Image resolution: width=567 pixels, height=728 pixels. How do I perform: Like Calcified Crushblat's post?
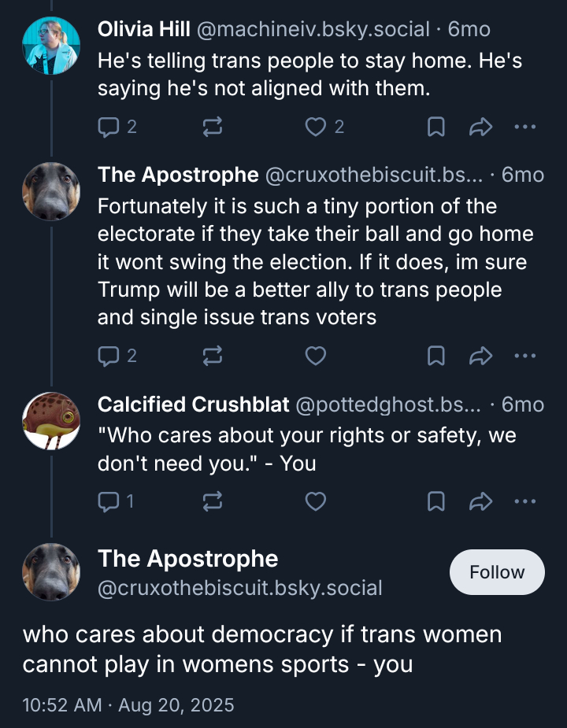[x=316, y=501]
